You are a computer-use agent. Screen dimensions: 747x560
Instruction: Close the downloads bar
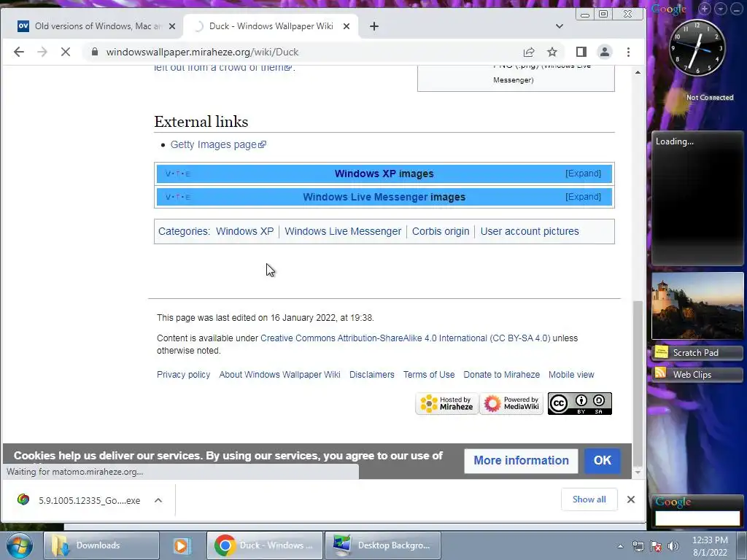(631, 499)
